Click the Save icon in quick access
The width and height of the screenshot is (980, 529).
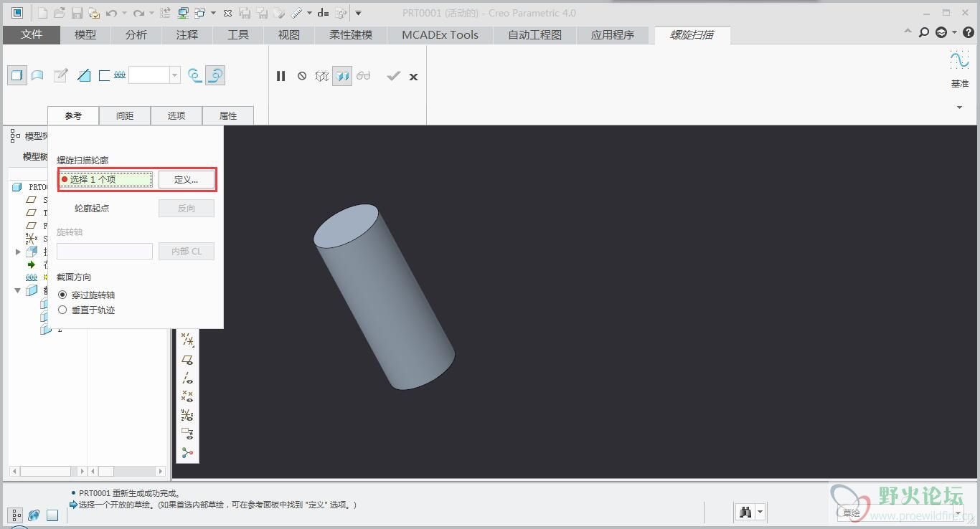(77, 13)
